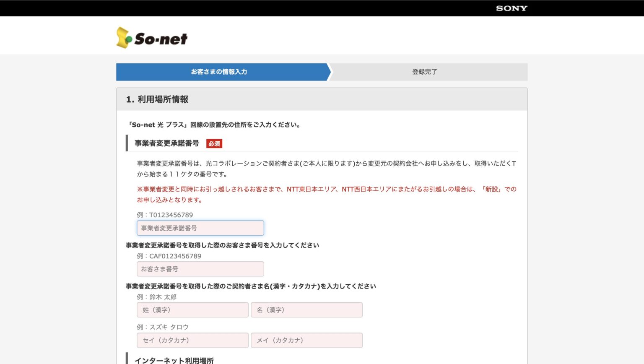Viewport: 644px width, 364px height.
Task: Click the 姓（漢字）input field
Action: click(192, 309)
